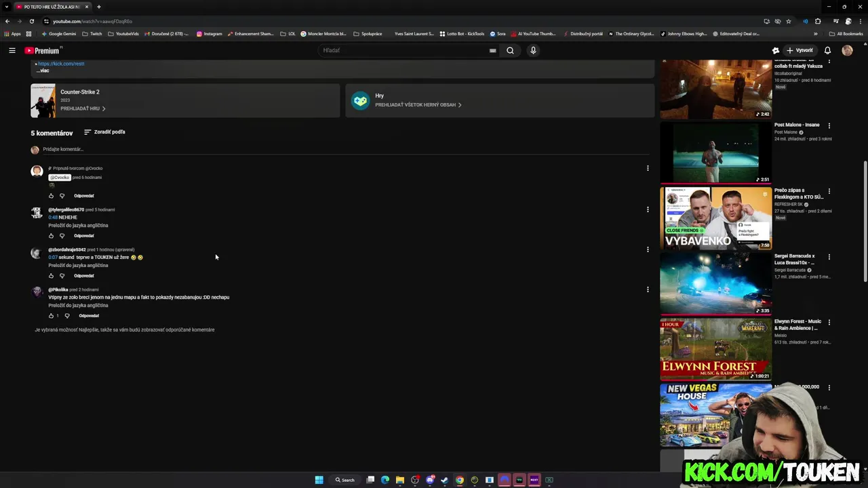868x488 pixels.
Task: Open Microsoft Edge from taskbar
Action: click(x=385, y=480)
